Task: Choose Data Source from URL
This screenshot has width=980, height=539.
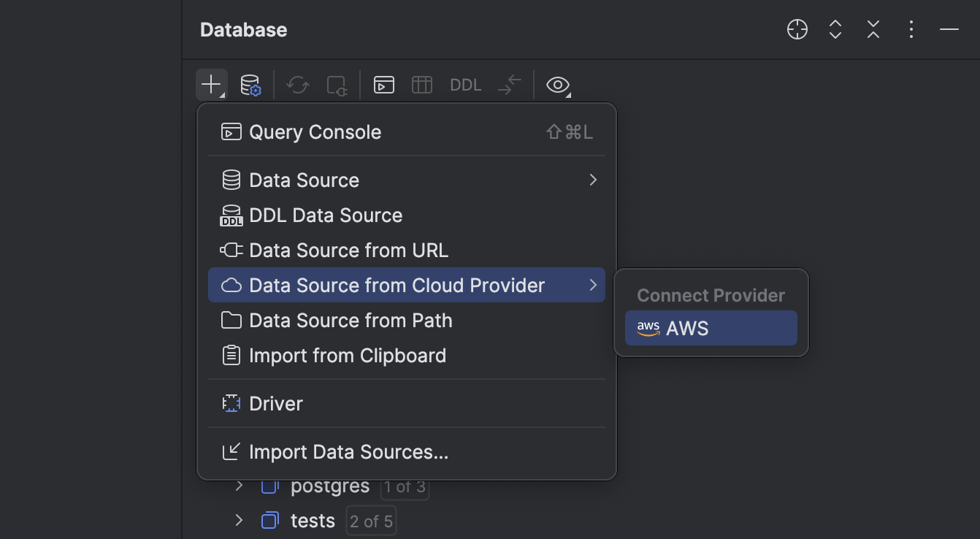Action: (348, 250)
